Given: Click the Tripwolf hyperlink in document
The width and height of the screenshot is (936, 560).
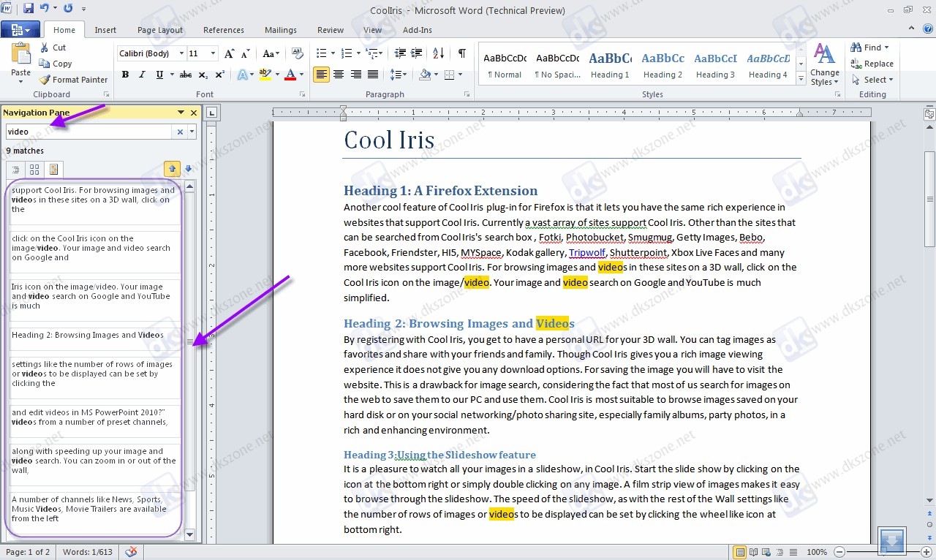Looking at the screenshot, I should (x=587, y=252).
